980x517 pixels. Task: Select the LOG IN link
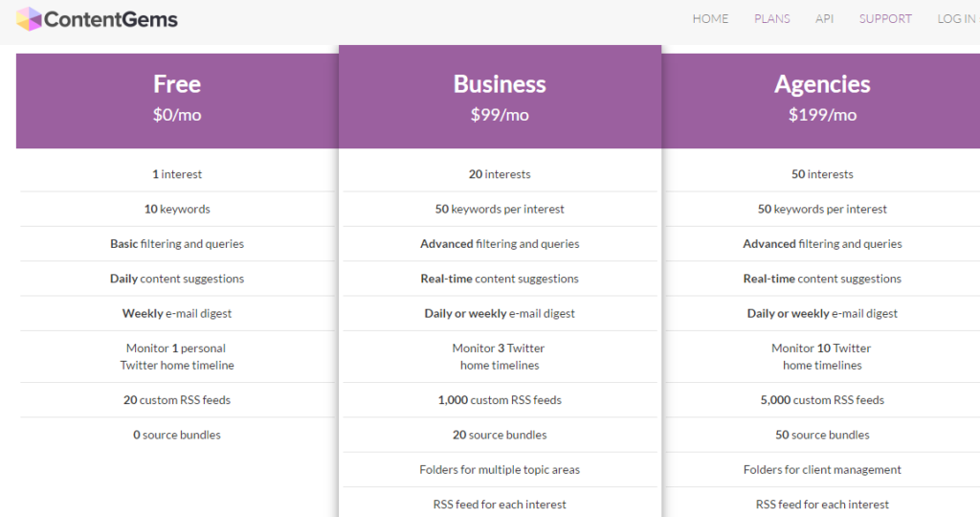coord(957,19)
